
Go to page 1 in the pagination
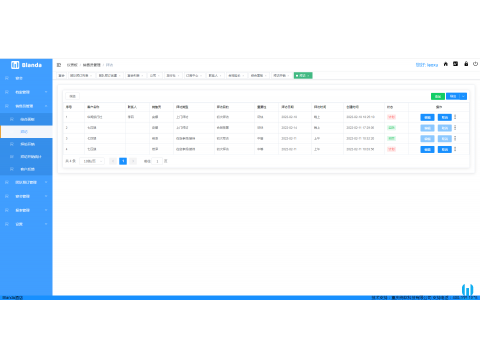click(123, 161)
